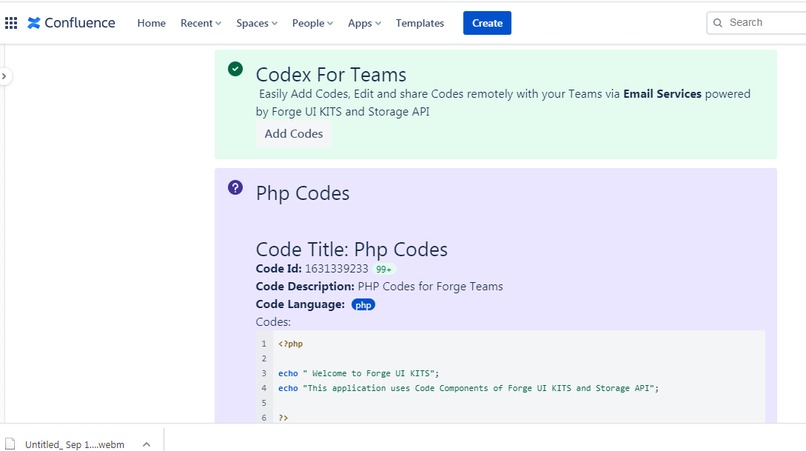Click the Php Codes panel heading
Screen dimensions: 806x451
[303, 193]
